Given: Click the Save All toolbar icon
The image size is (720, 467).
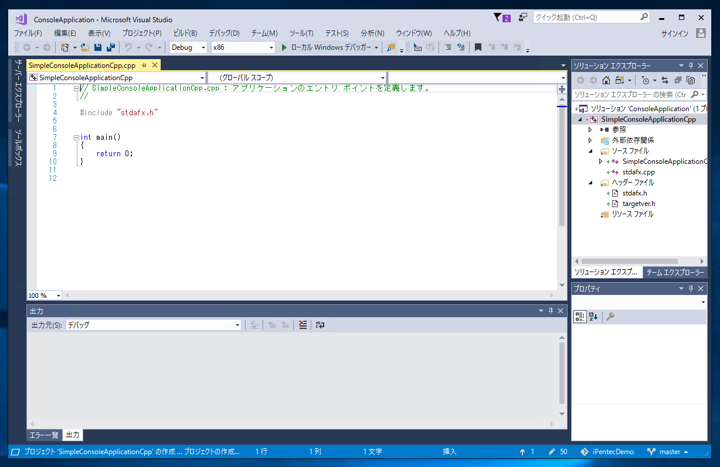Looking at the screenshot, I should point(110,47).
